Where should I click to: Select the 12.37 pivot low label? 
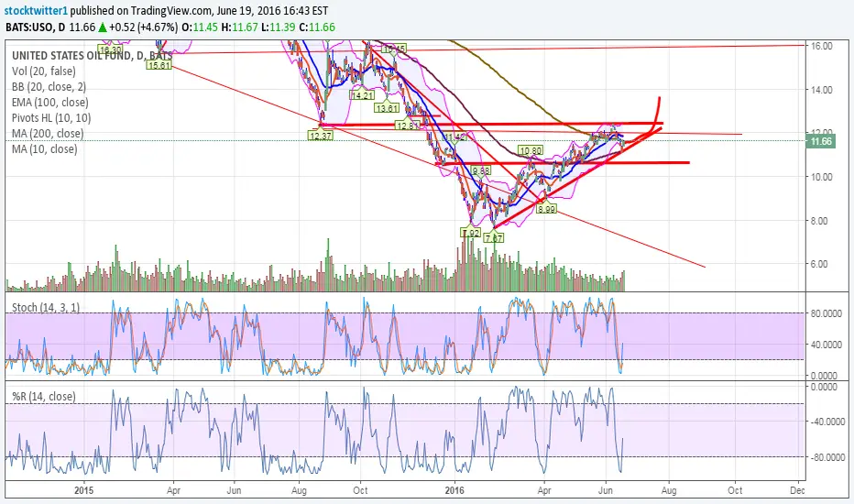point(321,136)
